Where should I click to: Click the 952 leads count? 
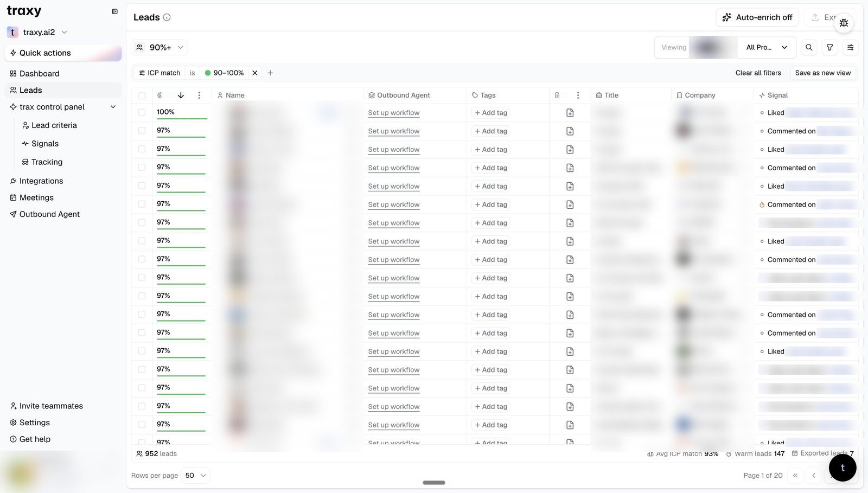point(157,453)
